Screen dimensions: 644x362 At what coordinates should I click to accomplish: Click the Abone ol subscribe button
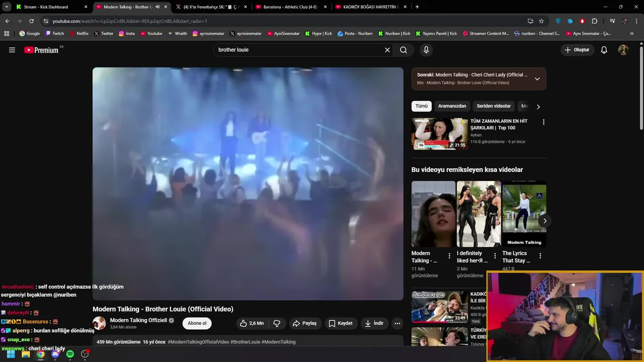pyautogui.click(x=197, y=323)
